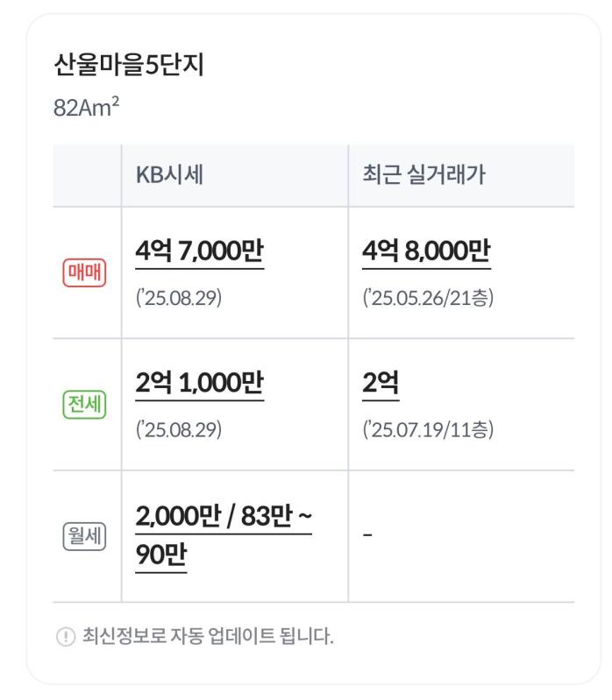Click the '25.07.19/11층 transaction date text
This screenshot has width=612, height=700.
coord(428,429)
